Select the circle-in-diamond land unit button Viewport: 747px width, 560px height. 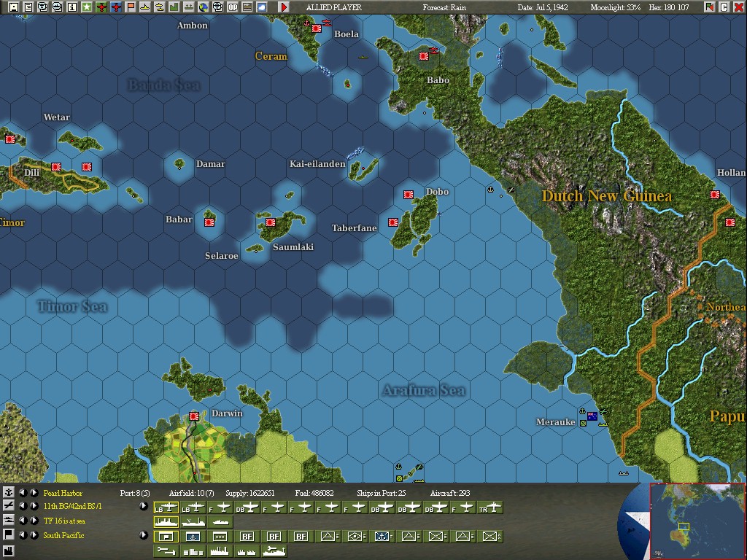pyautogui.click(x=355, y=536)
